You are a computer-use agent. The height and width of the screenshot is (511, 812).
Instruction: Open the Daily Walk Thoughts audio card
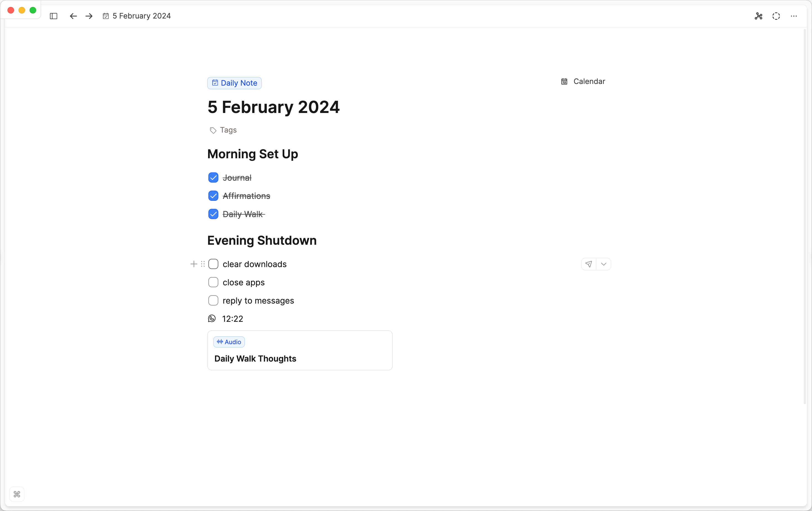coord(300,350)
